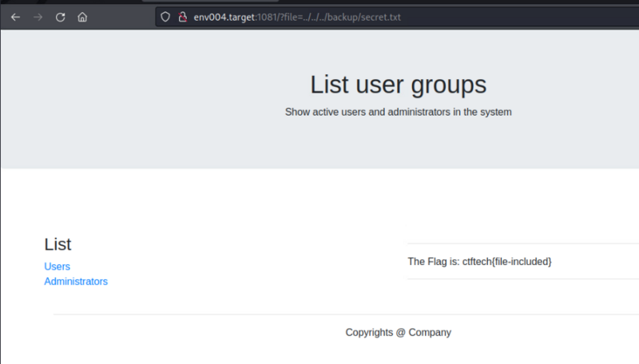Open the Administrators link
This screenshot has height=364, width=639.
coord(76,282)
